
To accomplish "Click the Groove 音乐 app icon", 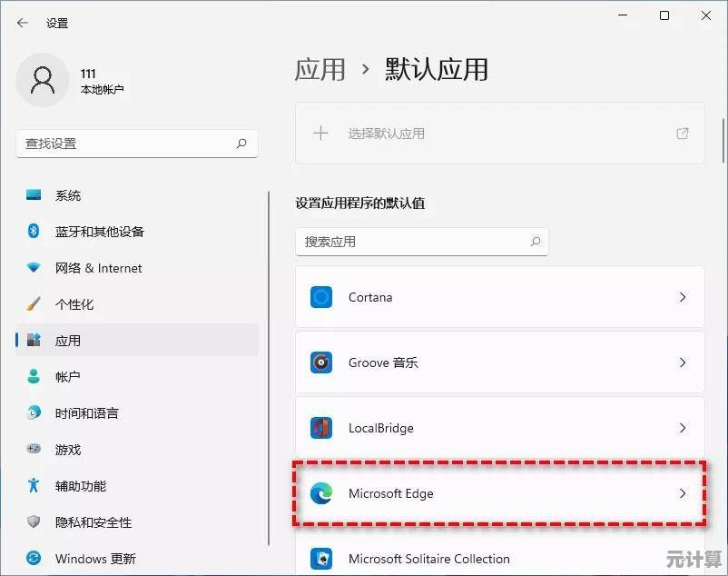I will point(321,362).
